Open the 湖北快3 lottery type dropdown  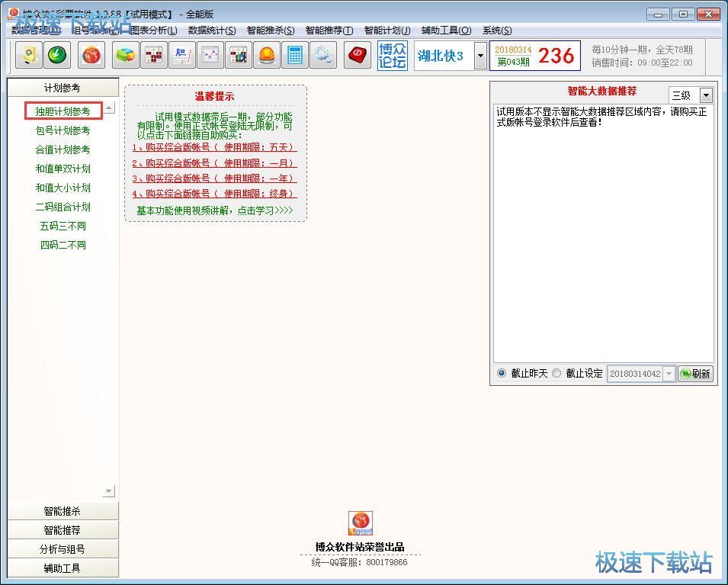(480, 56)
